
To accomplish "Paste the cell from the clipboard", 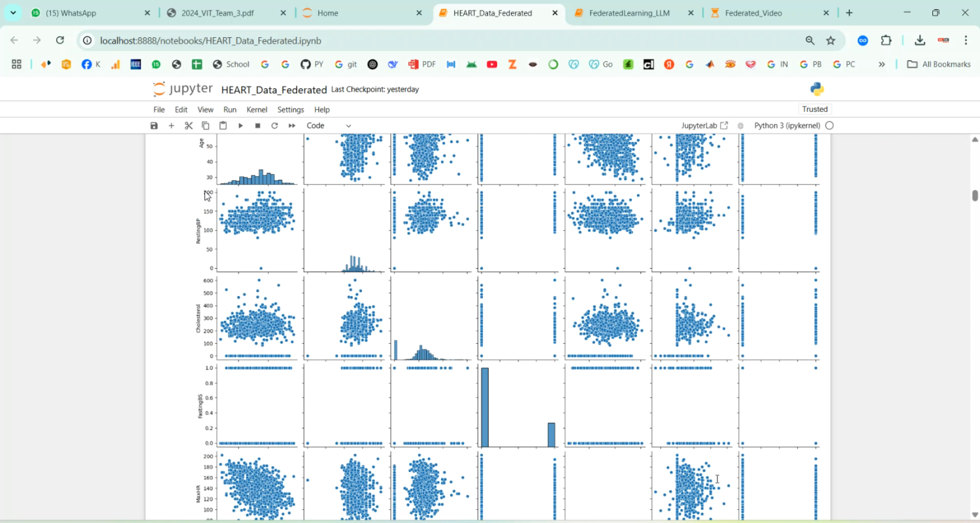I will 223,126.
